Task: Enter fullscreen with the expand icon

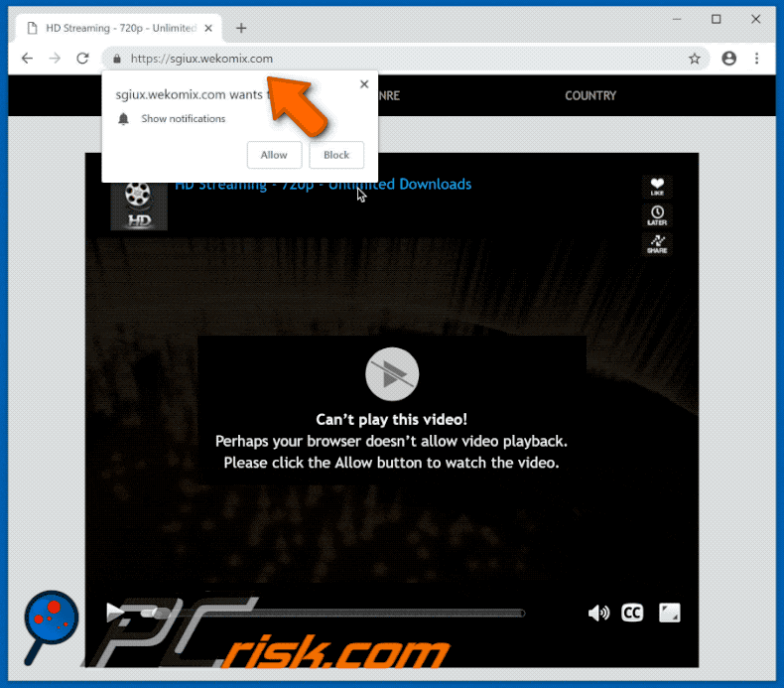Action: pyautogui.click(x=670, y=613)
